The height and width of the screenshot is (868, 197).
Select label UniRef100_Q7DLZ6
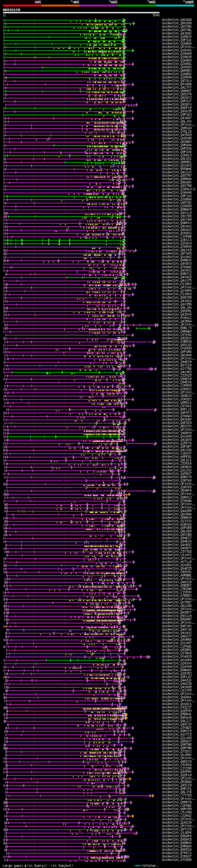tap(177, 132)
